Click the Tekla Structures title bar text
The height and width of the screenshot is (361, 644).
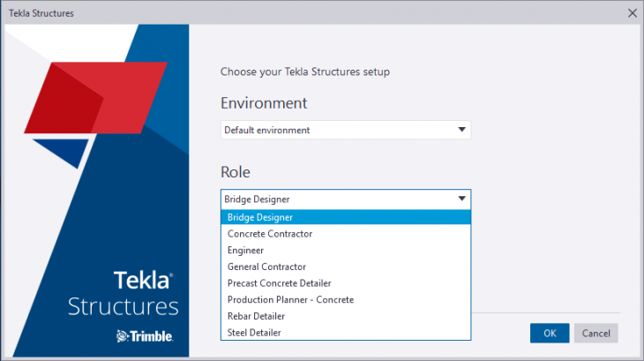pos(41,13)
